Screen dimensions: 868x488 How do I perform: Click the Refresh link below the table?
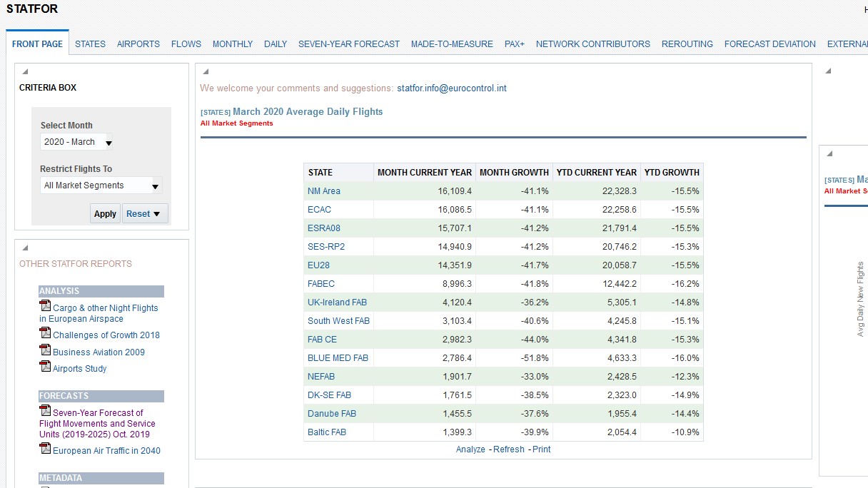click(x=509, y=449)
